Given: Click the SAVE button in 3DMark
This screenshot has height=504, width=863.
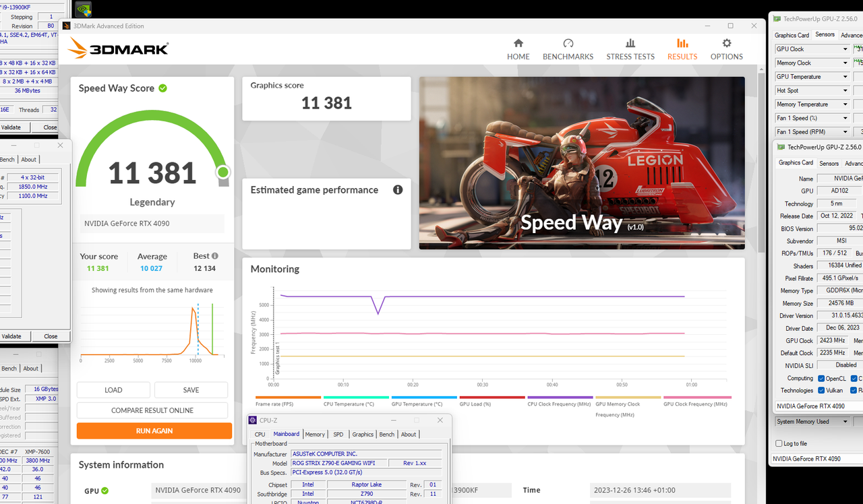Looking at the screenshot, I should click(x=191, y=390).
